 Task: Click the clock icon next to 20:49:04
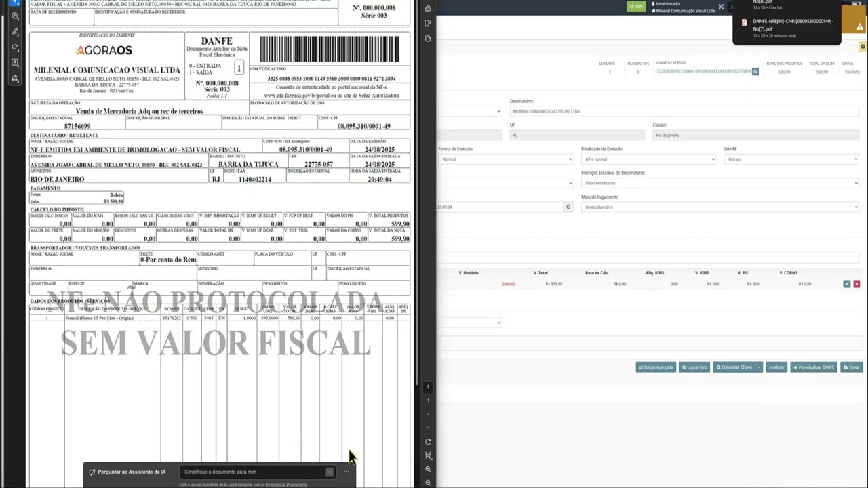tap(568, 207)
